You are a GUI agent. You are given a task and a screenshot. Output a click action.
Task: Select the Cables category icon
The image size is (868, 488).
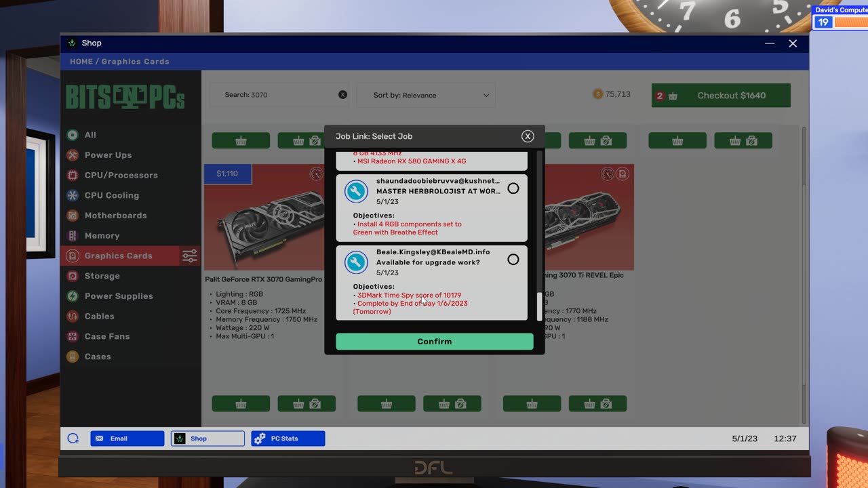[73, 317]
